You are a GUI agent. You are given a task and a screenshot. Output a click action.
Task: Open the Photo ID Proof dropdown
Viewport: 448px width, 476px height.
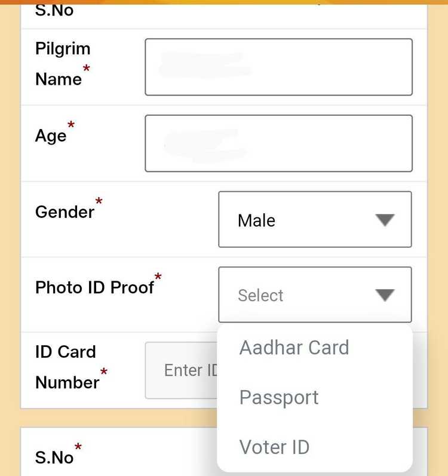(315, 294)
